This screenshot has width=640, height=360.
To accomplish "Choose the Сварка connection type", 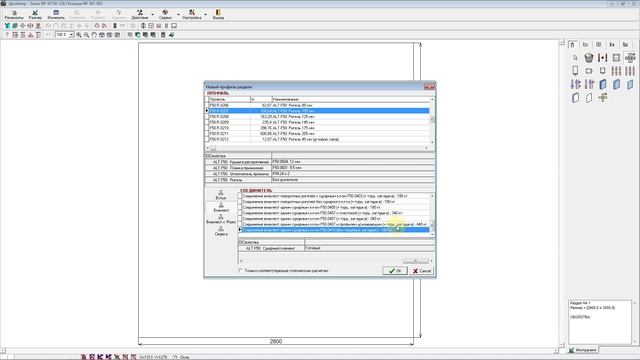I will click(x=221, y=231).
